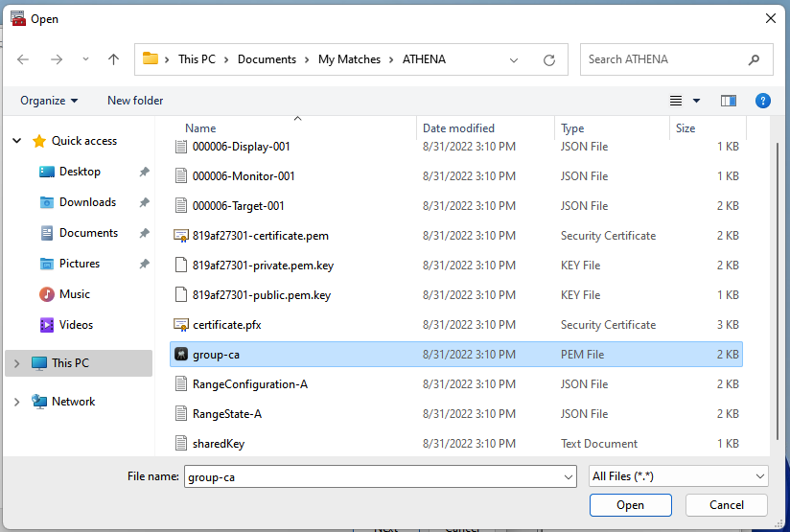The height and width of the screenshot is (532, 790).
Task: Click the Search ATHENA input box
Action: point(666,59)
